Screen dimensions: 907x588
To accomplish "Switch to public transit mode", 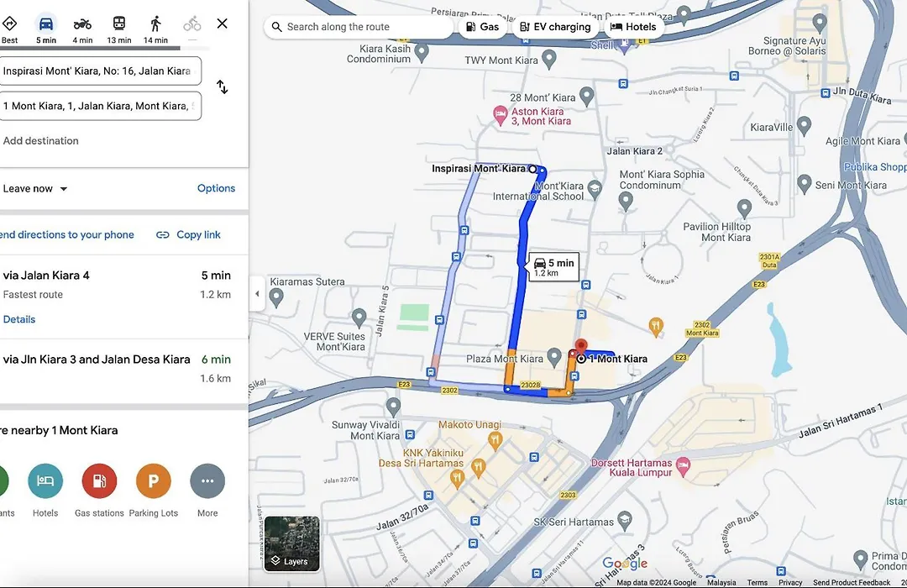I will pos(119,29).
